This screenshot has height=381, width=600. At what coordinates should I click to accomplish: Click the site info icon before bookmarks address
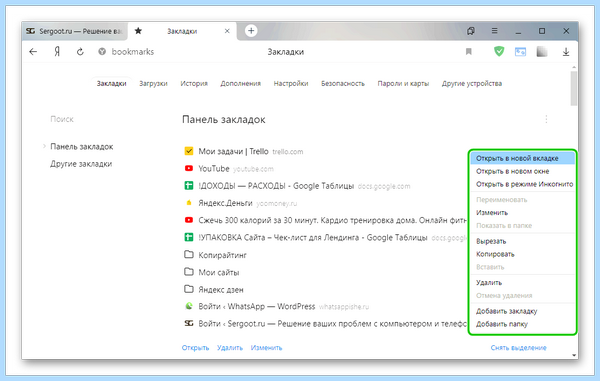[102, 52]
